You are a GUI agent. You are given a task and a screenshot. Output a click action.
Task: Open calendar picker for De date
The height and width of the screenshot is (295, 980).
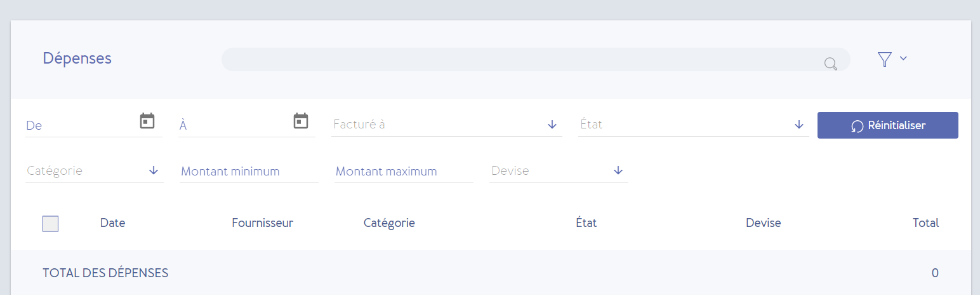click(x=147, y=121)
